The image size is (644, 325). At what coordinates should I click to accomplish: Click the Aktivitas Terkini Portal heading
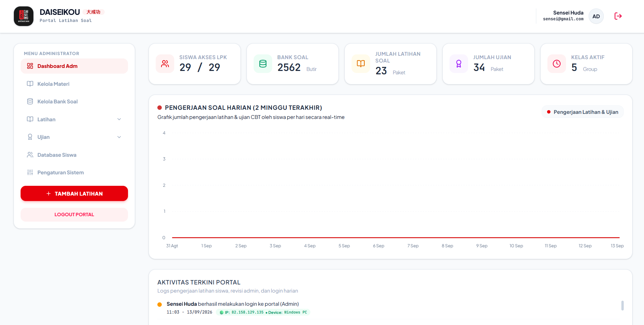pyautogui.click(x=199, y=282)
